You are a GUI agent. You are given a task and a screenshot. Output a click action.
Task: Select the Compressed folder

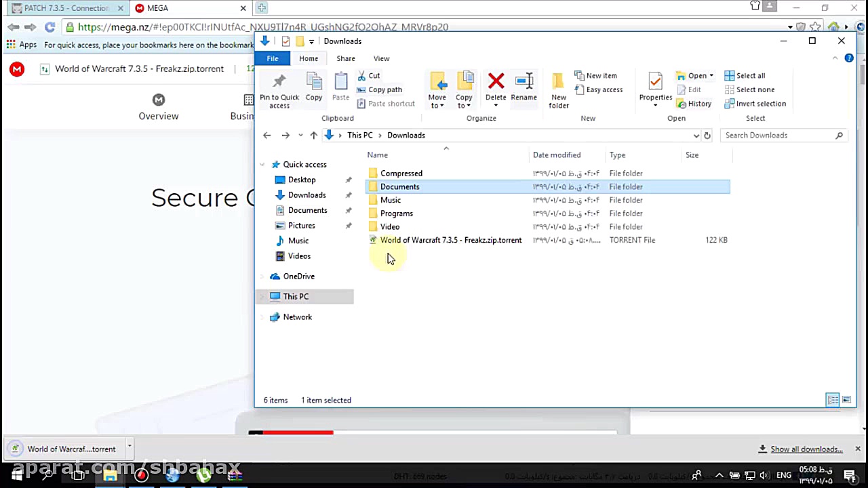tap(401, 174)
